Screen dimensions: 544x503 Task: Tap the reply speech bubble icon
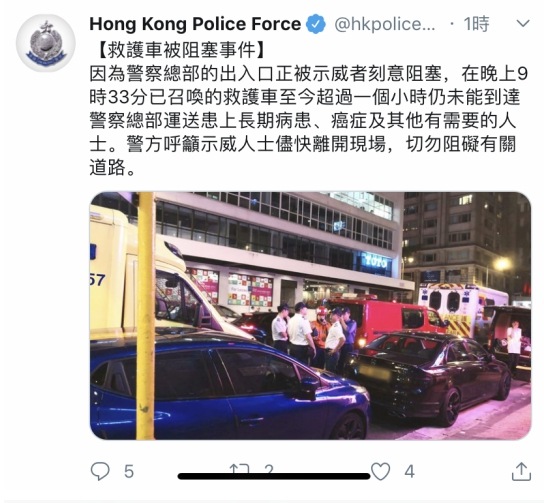[100, 471]
